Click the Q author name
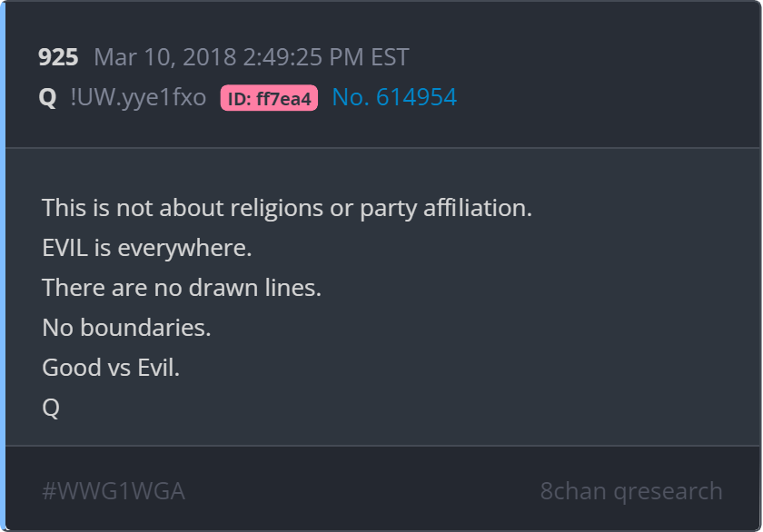The height and width of the screenshot is (532, 763). [x=47, y=97]
